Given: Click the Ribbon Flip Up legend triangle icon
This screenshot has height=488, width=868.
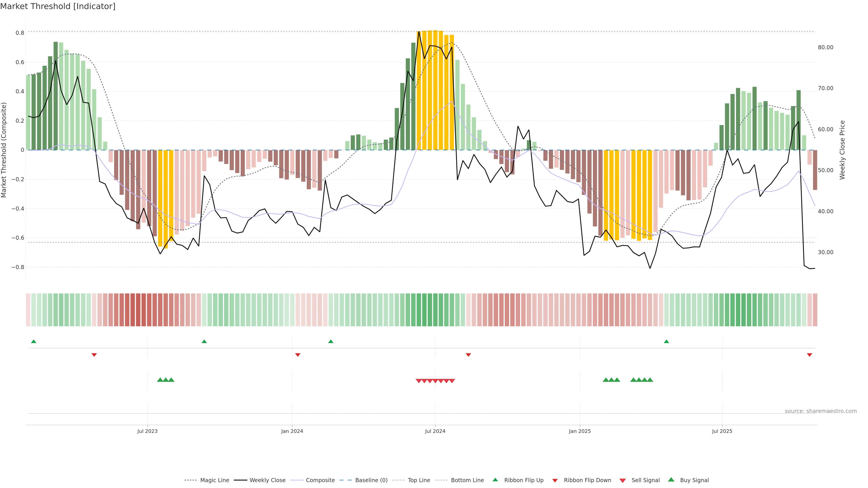Looking at the screenshot, I should (495, 480).
